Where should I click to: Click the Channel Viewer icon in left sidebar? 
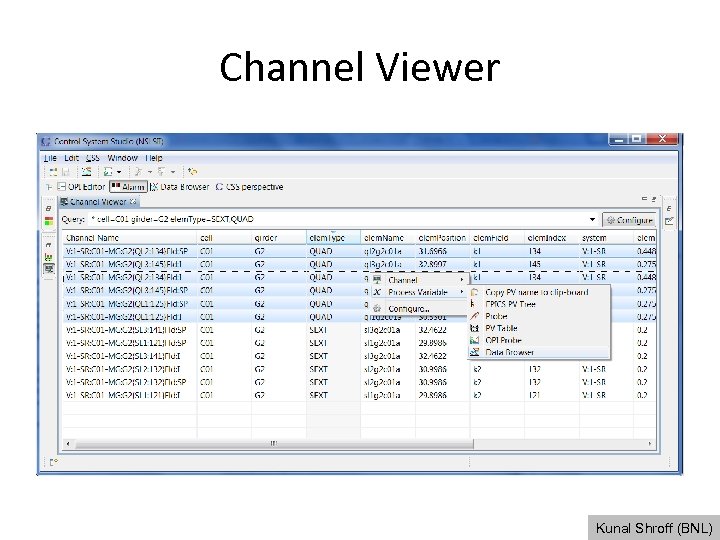coord(49,269)
